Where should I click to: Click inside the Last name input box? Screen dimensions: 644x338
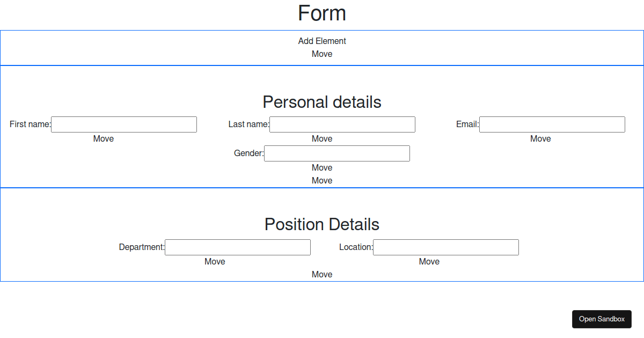342,124
